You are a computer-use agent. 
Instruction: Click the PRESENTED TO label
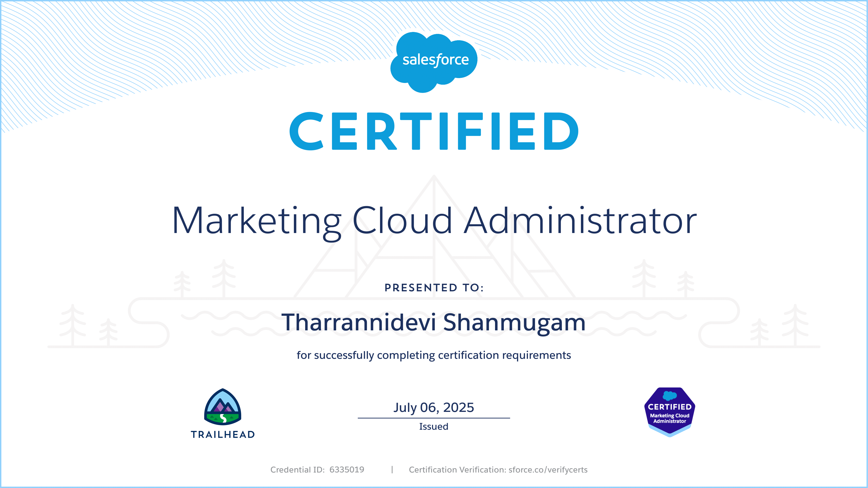434,288
